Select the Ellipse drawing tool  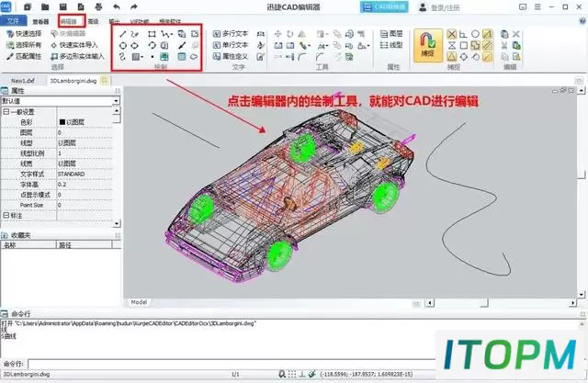tap(134, 46)
